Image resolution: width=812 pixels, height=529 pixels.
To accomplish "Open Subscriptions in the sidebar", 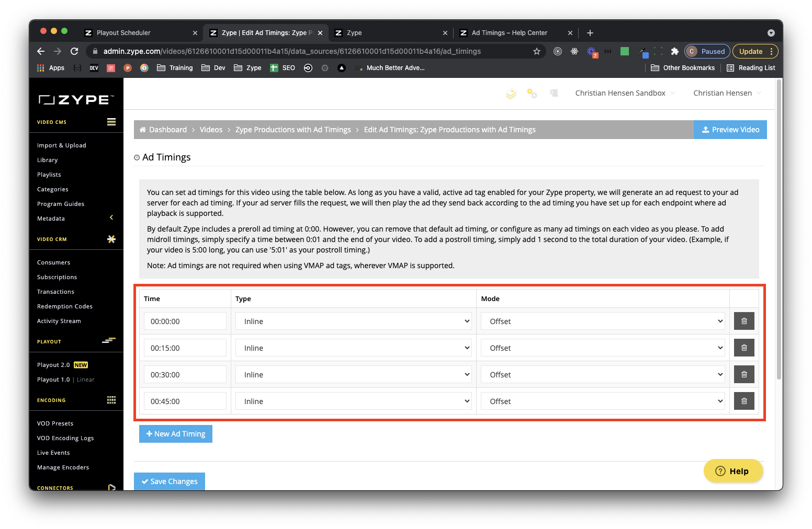I will pos(57,277).
